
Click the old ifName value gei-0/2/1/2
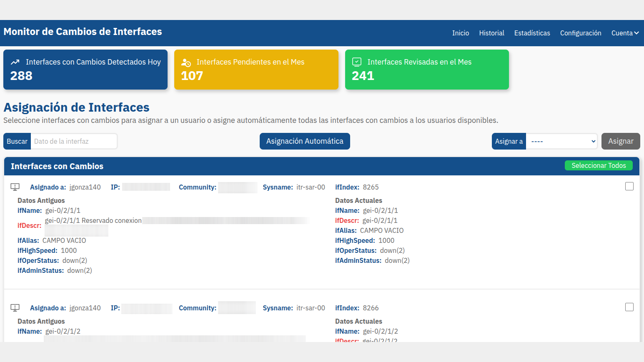(x=63, y=331)
